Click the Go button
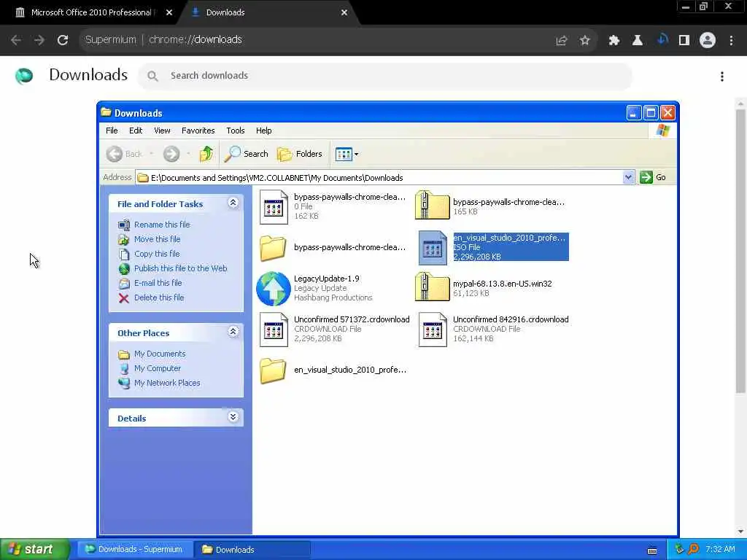The height and width of the screenshot is (560, 747). pyautogui.click(x=653, y=177)
